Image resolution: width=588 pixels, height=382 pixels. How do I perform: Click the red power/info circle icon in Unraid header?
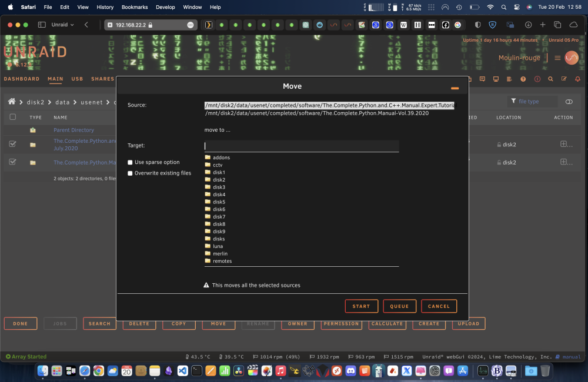coord(537,79)
